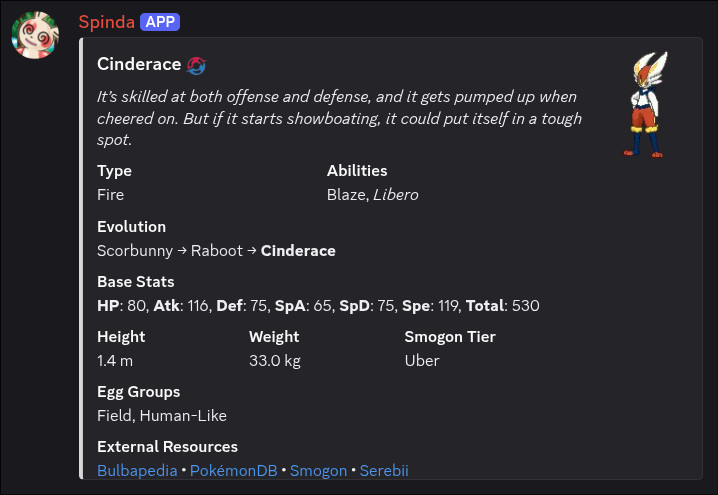The height and width of the screenshot is (495, 718).
Task: Click the Spinda username
Action: coord(107,22)
